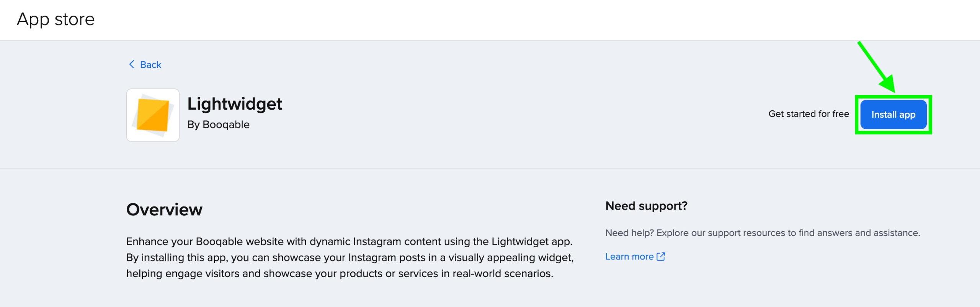Image resolution: width=980 pixels, height=307 pixels.
Task: Click the external link icon beside Learn more
Action: click(x=661, y=256)
